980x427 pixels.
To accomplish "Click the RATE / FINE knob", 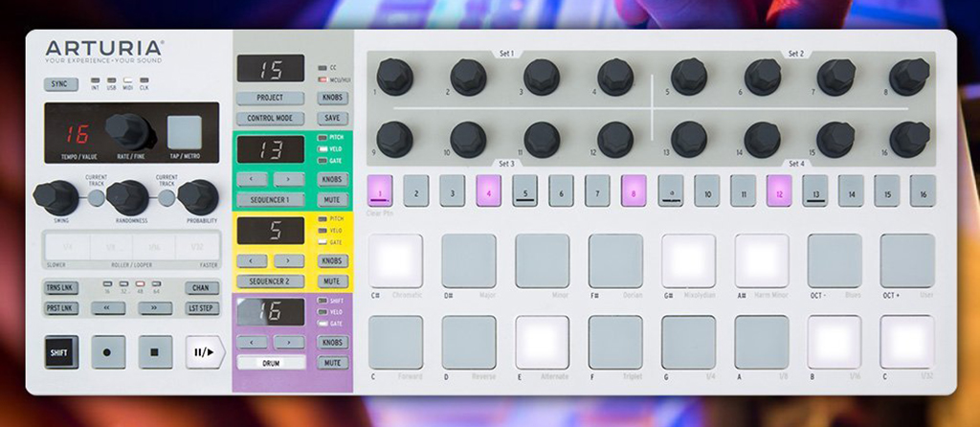I will [128, 130].
